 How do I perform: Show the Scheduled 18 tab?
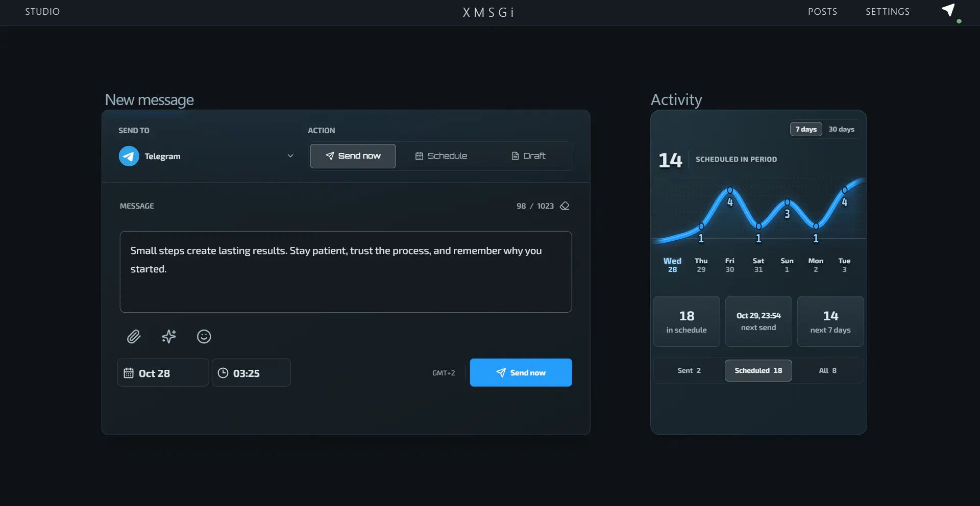point(758,370)
